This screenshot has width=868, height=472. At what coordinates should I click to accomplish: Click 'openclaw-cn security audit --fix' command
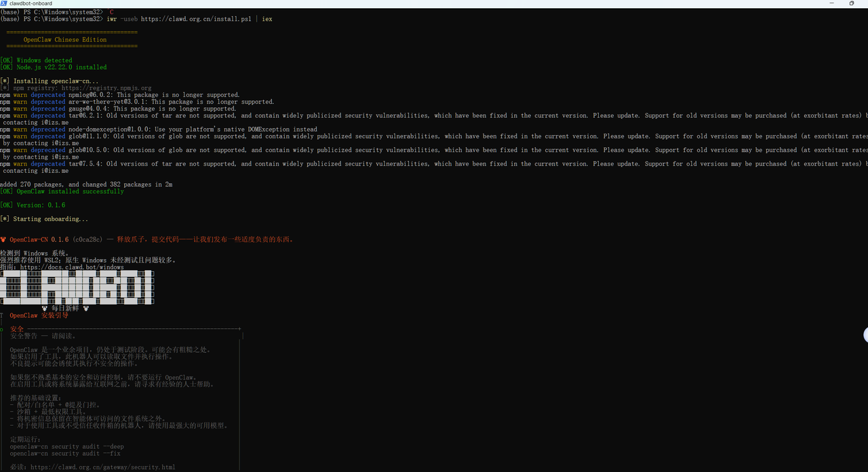tap(66, 454)
